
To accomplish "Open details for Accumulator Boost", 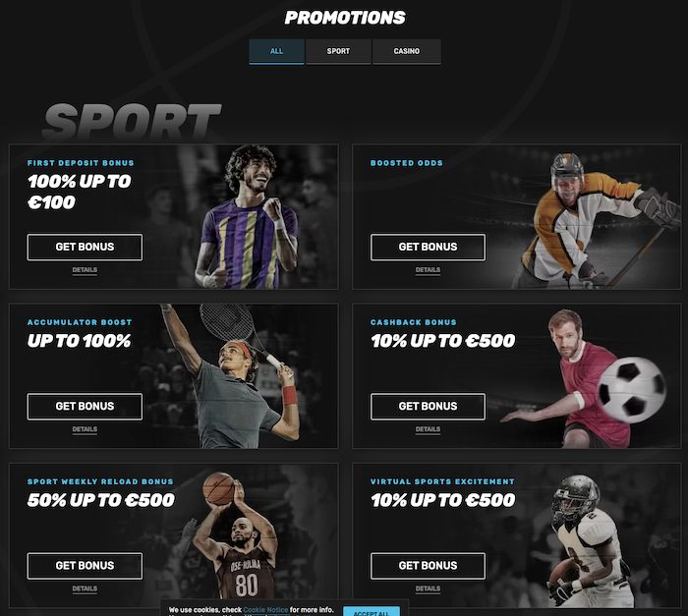I will pos(85,429).
